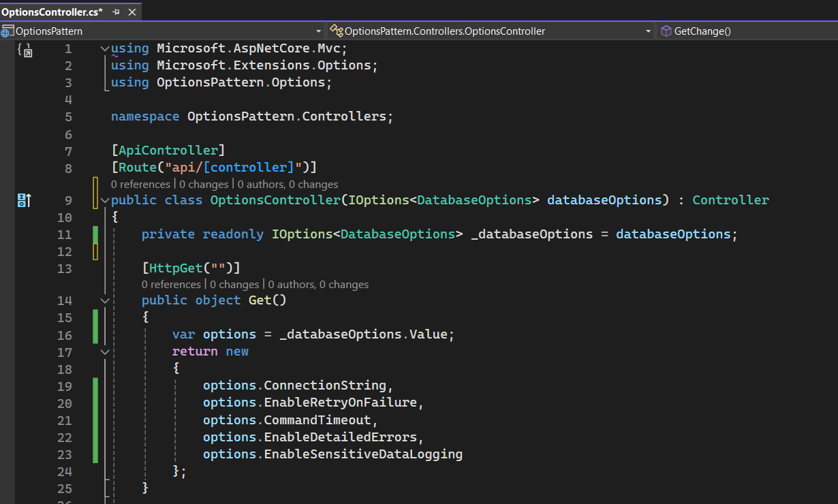The height and width of the screenshot is (504, 838).
Task: Collapse the return block with the line 17 chevron
Action: 104,351
